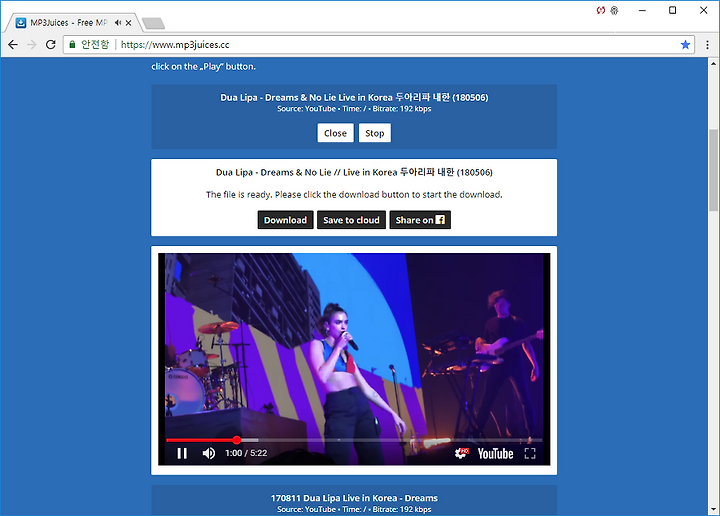Click the red extension icon in title bar

click(601, 10)
